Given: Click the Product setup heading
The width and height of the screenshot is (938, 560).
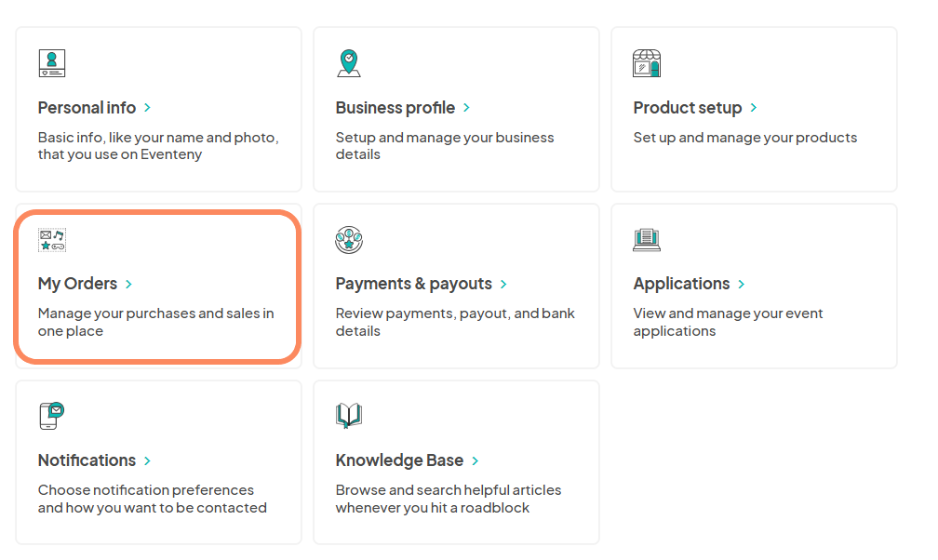Looking at the screenshot, I should [687, 108].
